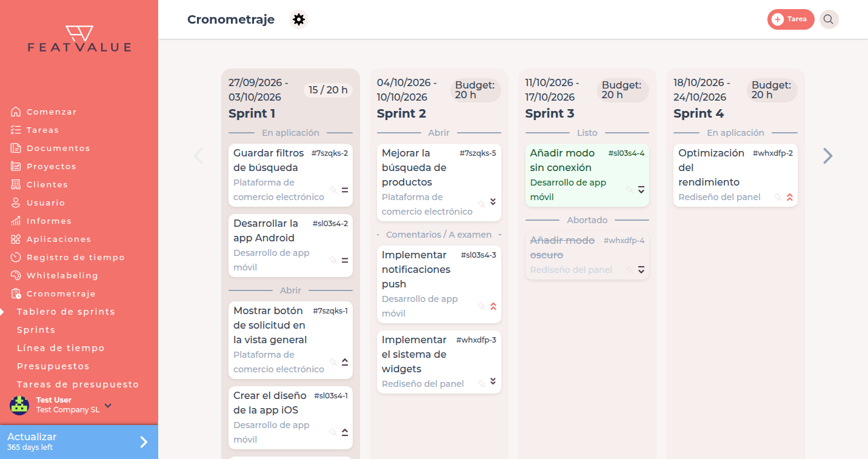Open the Implementar notificaciones push card
The height and width of the screenshot is (459, 868).
[x=439, y=284]
